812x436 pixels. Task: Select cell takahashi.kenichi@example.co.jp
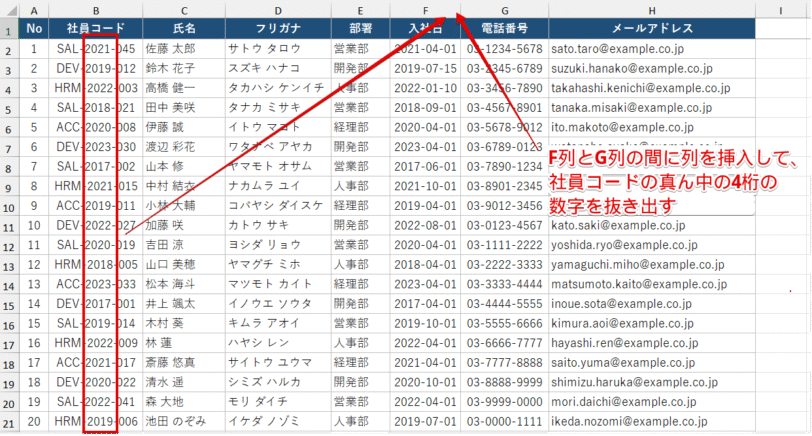coord(651,89)
